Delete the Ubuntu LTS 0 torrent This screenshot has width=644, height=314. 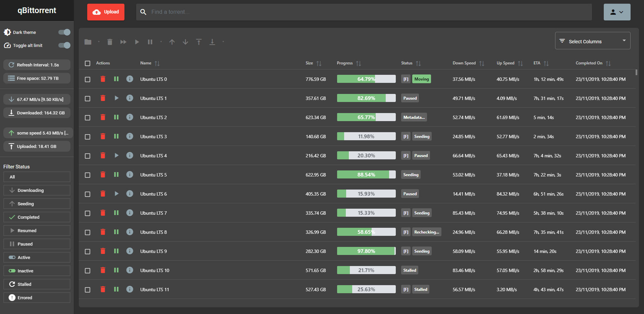click(103, 79)
